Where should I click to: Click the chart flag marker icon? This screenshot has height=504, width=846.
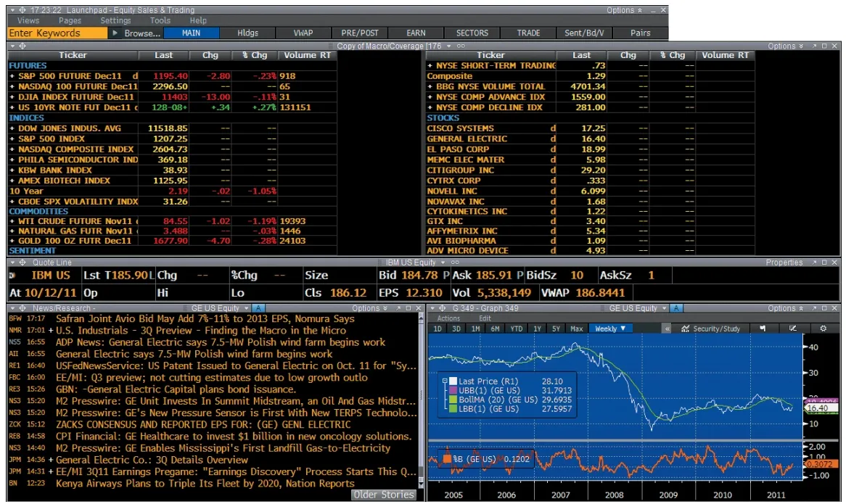[763, 329]
